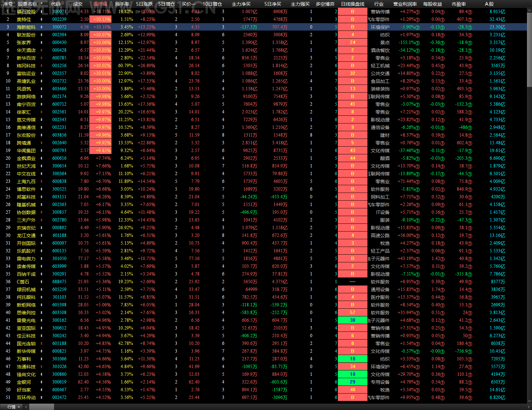Sort by the 股票名称 column header
The image size is (532, 410).
(x=28, y=4)
